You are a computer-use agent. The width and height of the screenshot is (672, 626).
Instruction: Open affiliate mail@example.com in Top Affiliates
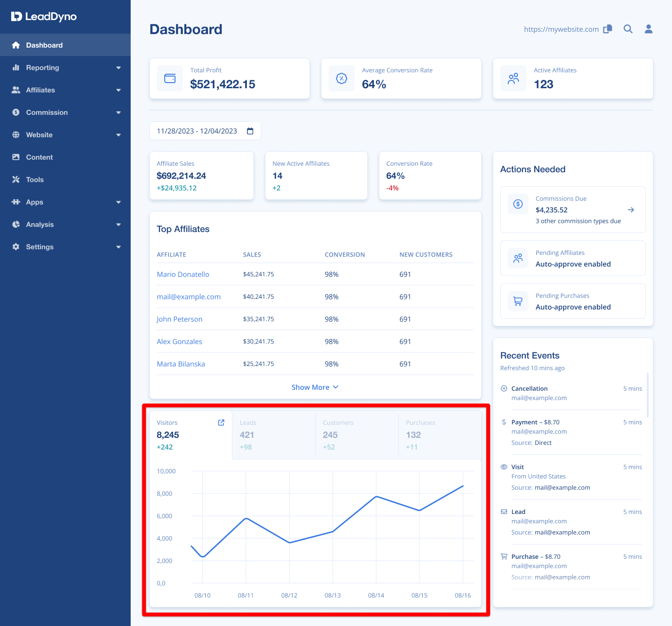tap(189, 297)
